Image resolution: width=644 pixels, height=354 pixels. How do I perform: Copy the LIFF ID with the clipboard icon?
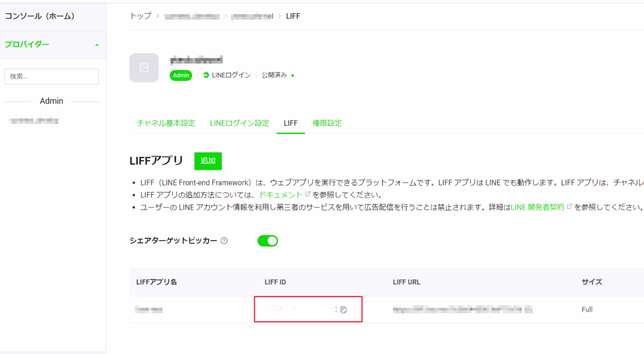pyautogui.click(x=343, y=310)
